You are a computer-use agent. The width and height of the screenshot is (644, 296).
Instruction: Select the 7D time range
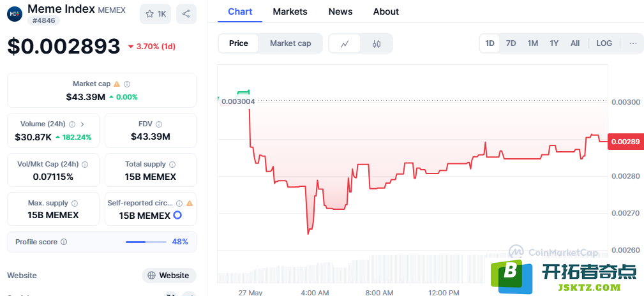511,43
